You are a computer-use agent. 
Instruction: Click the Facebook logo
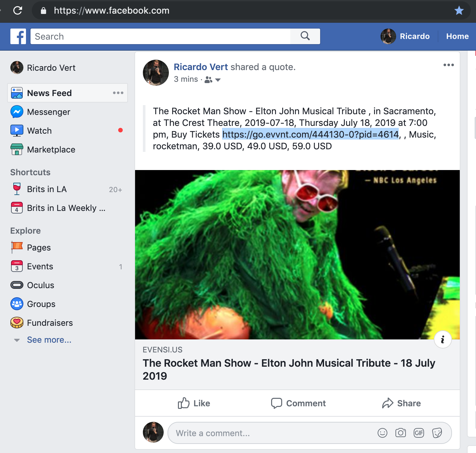point(18,36)
